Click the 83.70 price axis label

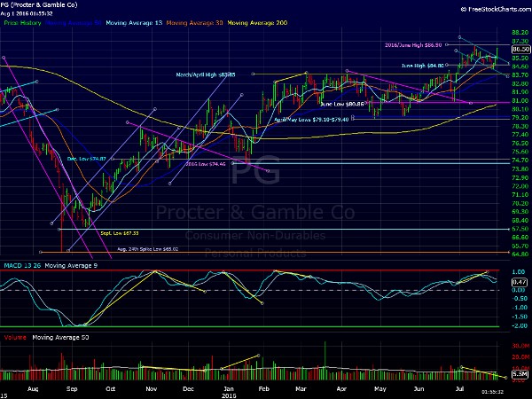coord(520,74)
